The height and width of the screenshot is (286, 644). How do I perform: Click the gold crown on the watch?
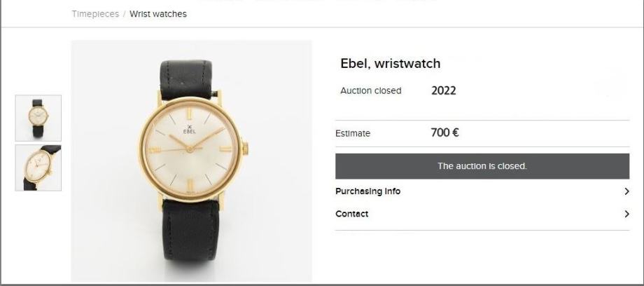pyautogui.click(x=245, y=149)
